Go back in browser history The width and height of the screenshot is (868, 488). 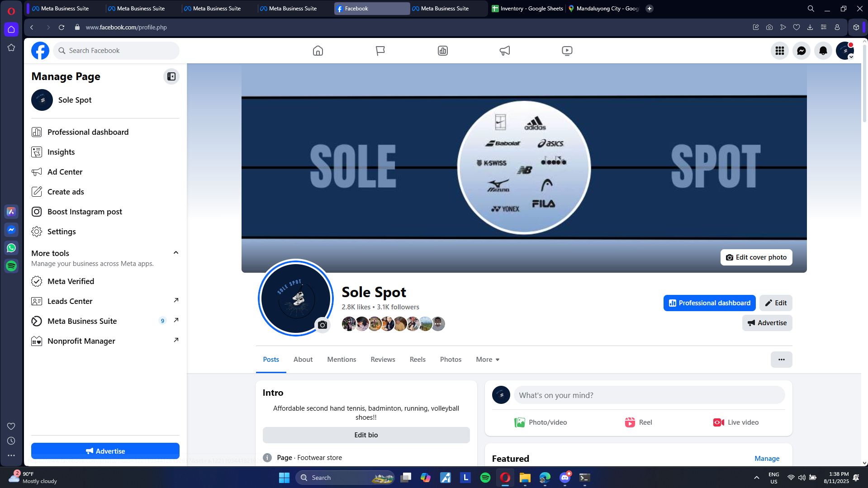[32, 27]
